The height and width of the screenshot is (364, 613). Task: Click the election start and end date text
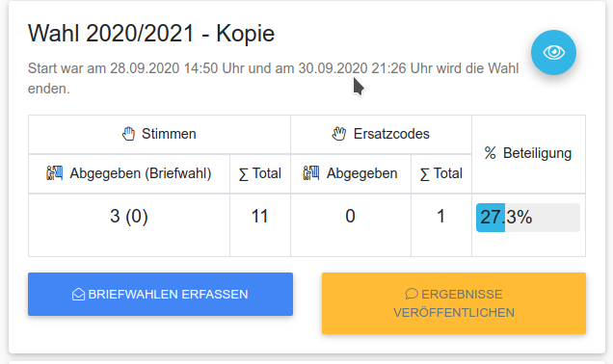coord(274,78)
